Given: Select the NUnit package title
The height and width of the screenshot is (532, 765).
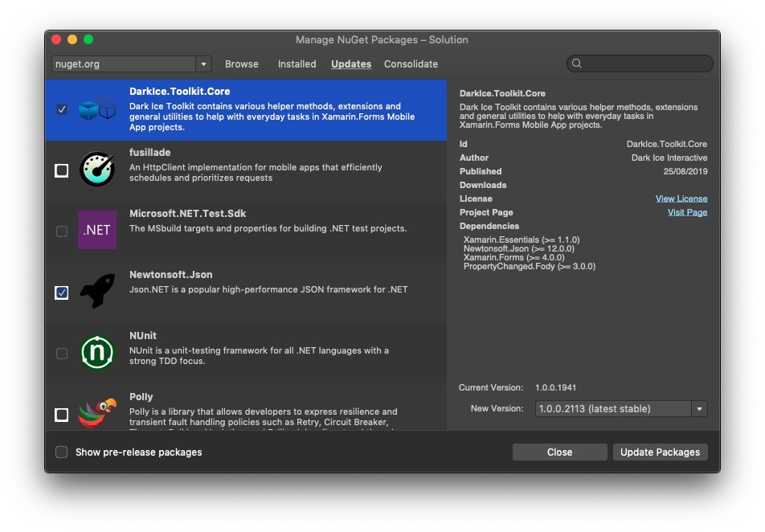Looking at the screenshot, I should [x=143, y=335].
